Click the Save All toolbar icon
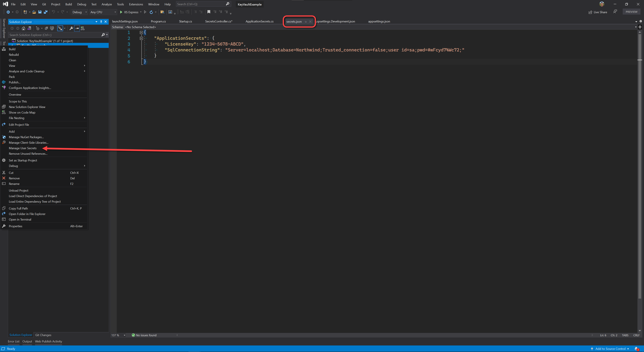644x352 pixels. point(45,12)
